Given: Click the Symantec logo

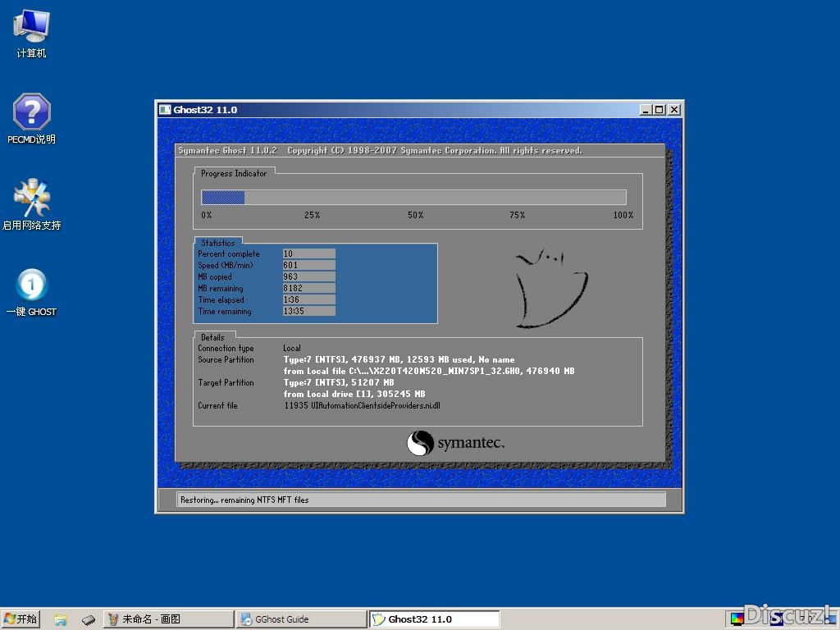Looking at the screenshot, I should pyautogui.click(x=455, y=443).
